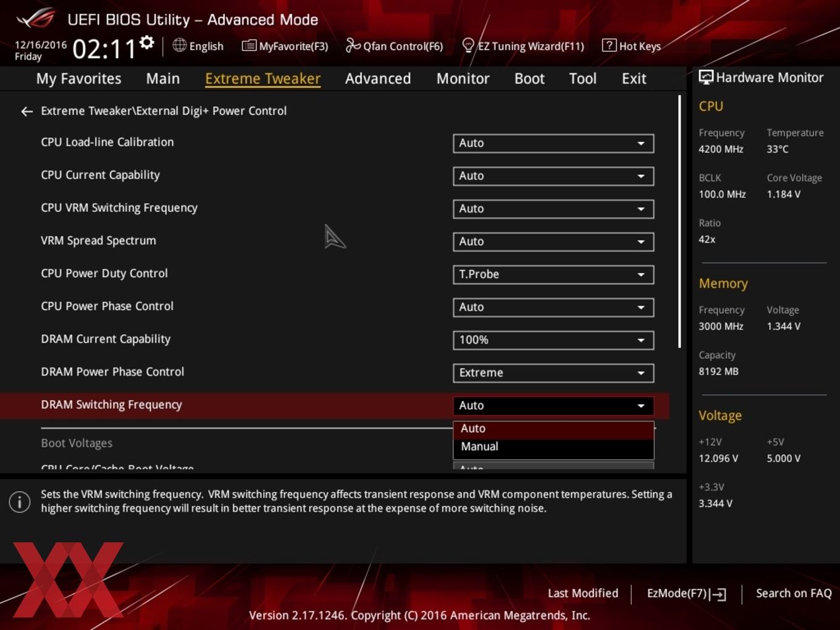This screenshot has height=630, width=840.
Task: Select DRAM Current Capability label
Action: pos(106,338)
